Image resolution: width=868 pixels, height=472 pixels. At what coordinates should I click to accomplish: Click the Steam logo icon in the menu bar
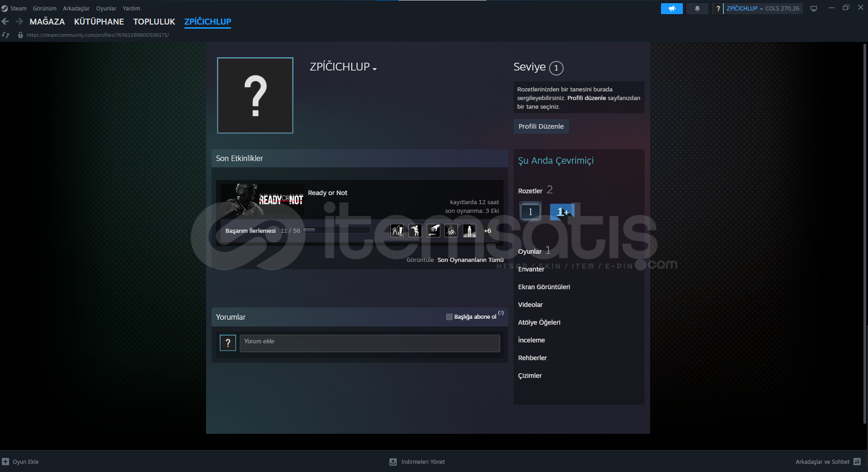point(5,9)
